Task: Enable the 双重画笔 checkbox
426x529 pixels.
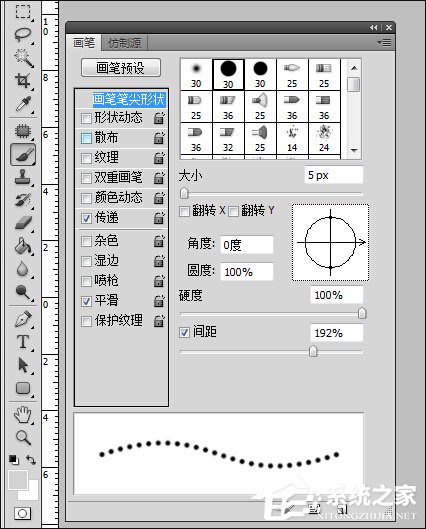Action: click(x=86, y=178)
